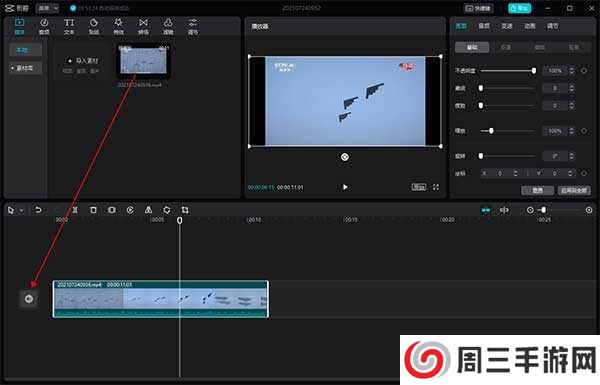The image size is (600, 385).
Task: Switch to the Speed tab in inspector
Action: click(507, 26)
